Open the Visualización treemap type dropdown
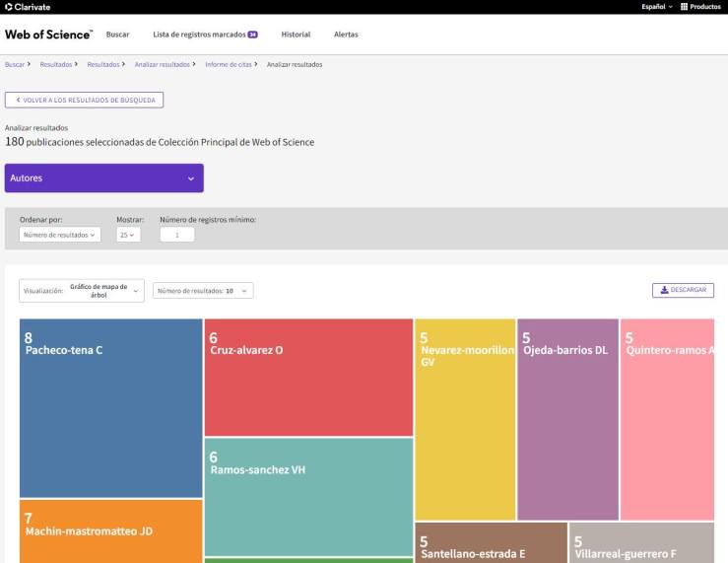This screenshot has width=728, height=563. pyautogui.click(x=82, y=291)
